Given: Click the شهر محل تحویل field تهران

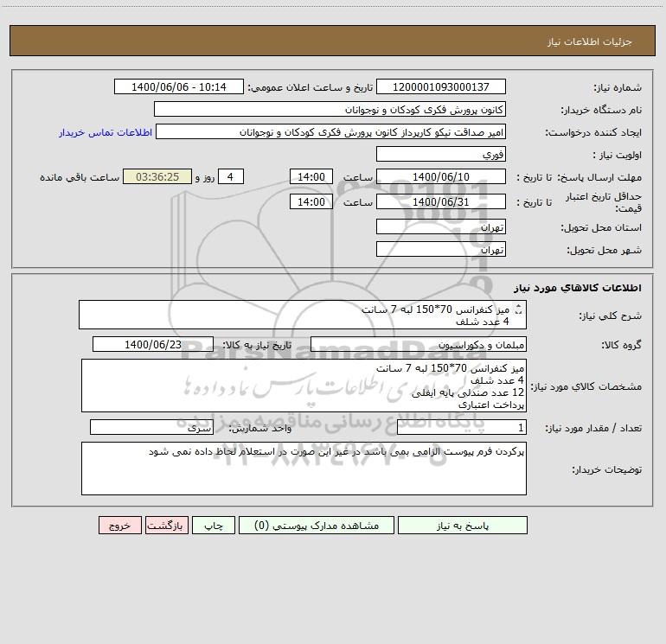Looking at the screenshot, I should (x=441, y=249).
